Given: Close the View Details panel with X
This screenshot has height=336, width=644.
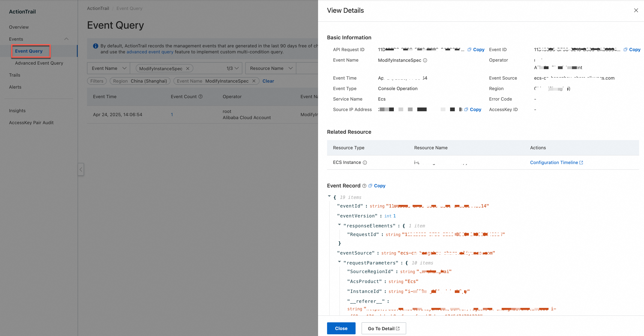Looking at the screenshot, I should click(x=636, y=10).
